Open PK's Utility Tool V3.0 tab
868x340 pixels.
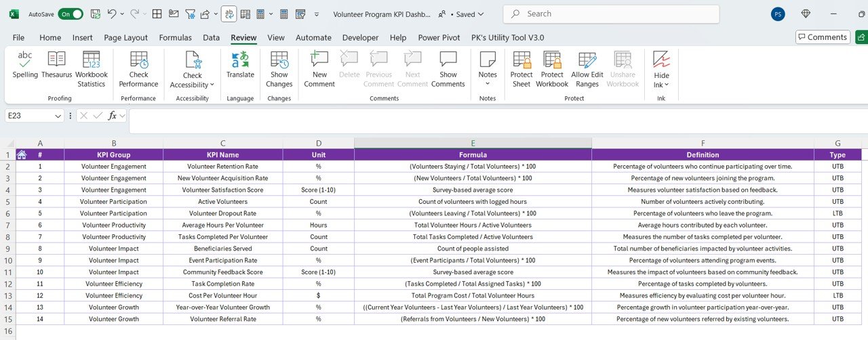[507, 38]
